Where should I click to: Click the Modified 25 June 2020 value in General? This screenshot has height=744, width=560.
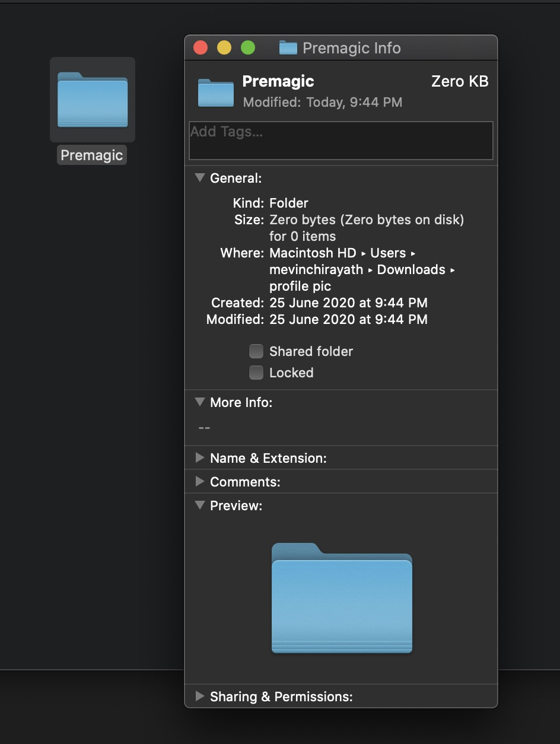[348, 319]
